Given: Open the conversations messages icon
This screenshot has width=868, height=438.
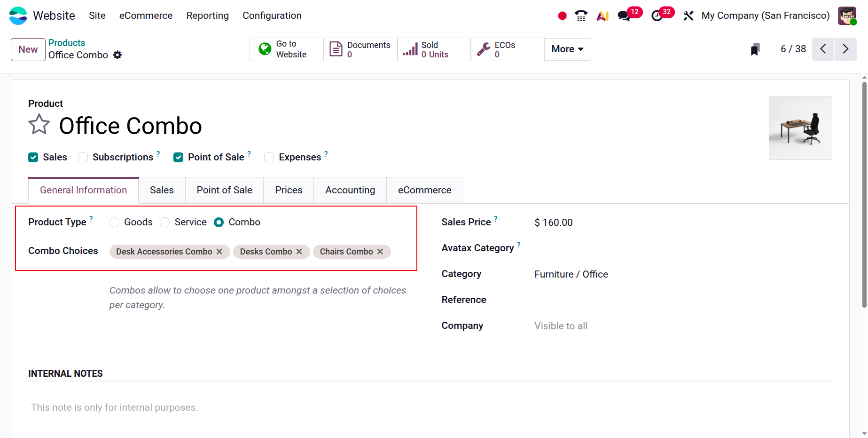Looking at the screenshot, I should click(x=624, y=16).
